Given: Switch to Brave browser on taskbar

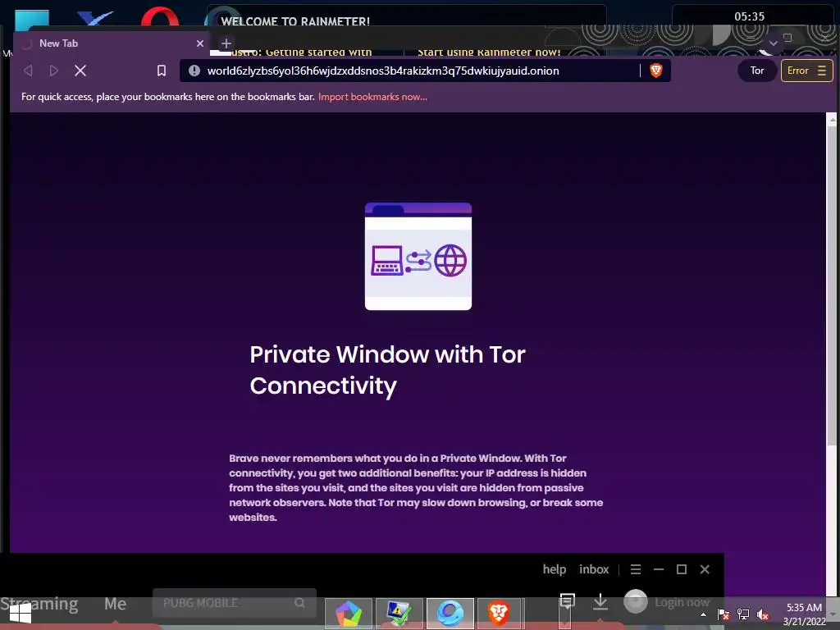Looking at the screenshot, I should pos(499,614).
